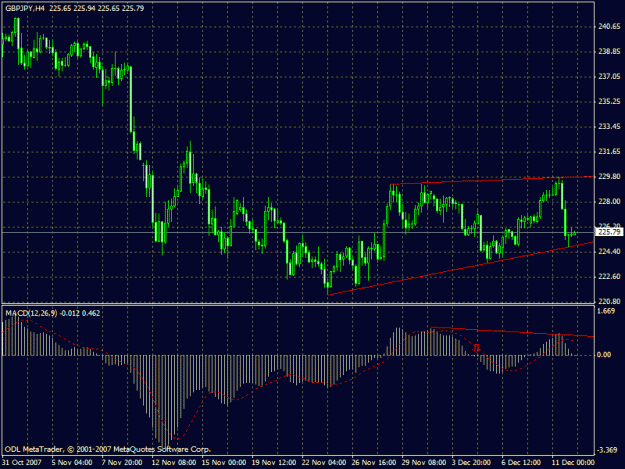The height and width of the screenshot is (469, 625).
Task: Click the 229.80 price axis label
Action: tap(609, 176)
